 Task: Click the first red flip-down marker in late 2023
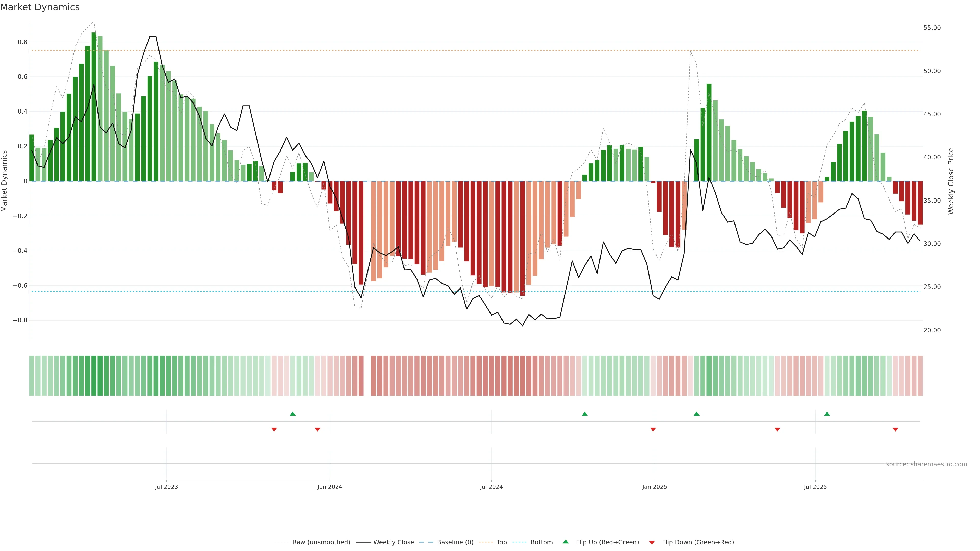pyautogui.click(x=274, y=429)
